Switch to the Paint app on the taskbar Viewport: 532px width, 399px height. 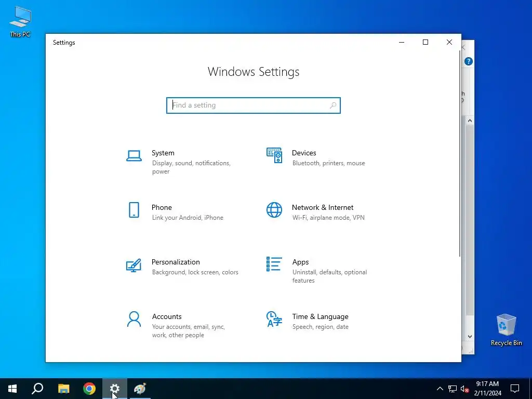[140, 389]
